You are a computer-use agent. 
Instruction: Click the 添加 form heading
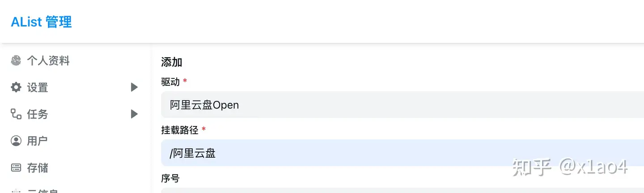(x=172, y=62)
